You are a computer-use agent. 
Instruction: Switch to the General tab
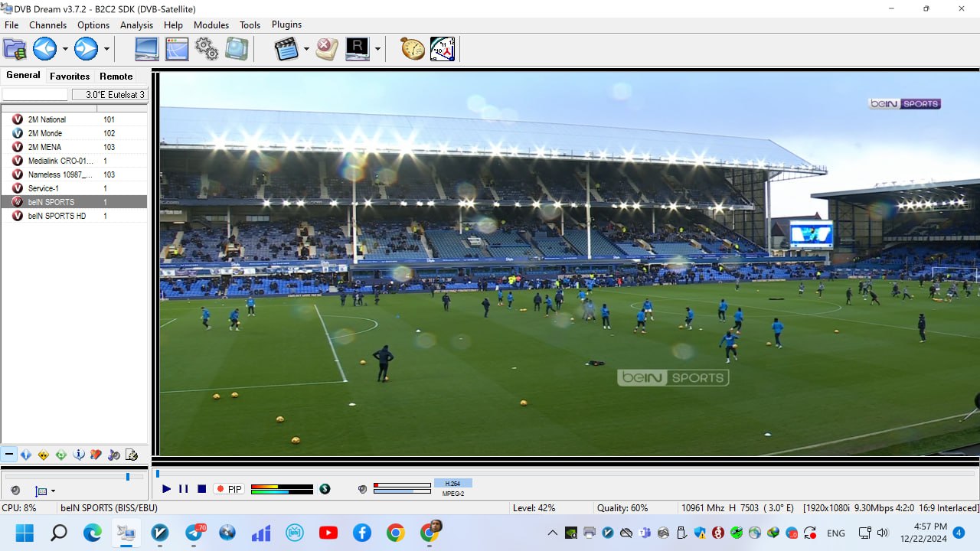coord(23,75)
